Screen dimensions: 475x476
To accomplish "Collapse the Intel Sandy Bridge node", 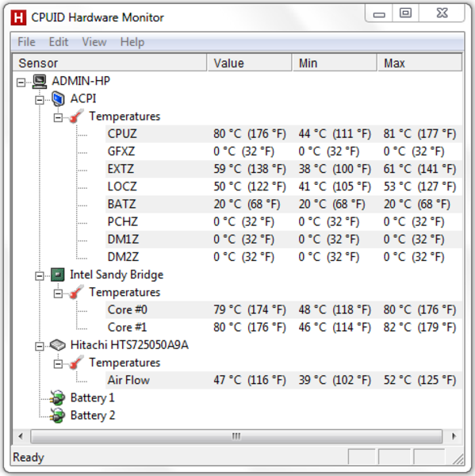I will click(40, 276).
